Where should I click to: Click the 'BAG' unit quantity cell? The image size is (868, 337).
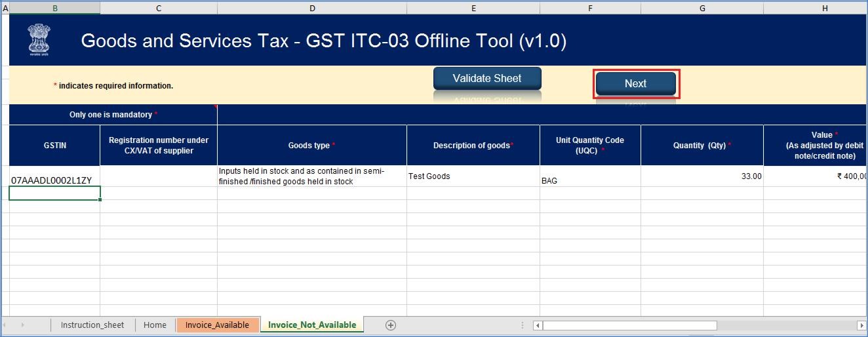[590, 176]
